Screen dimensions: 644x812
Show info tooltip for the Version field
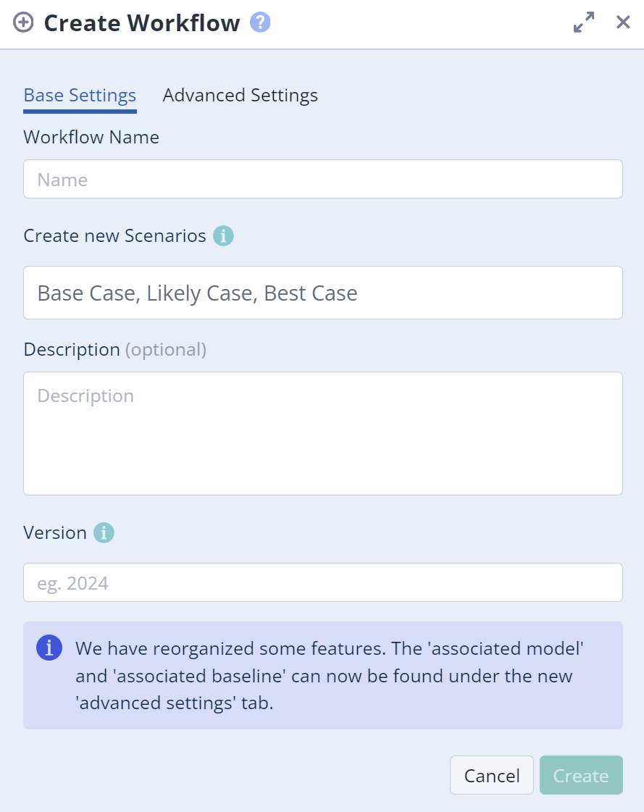point(104,533)
